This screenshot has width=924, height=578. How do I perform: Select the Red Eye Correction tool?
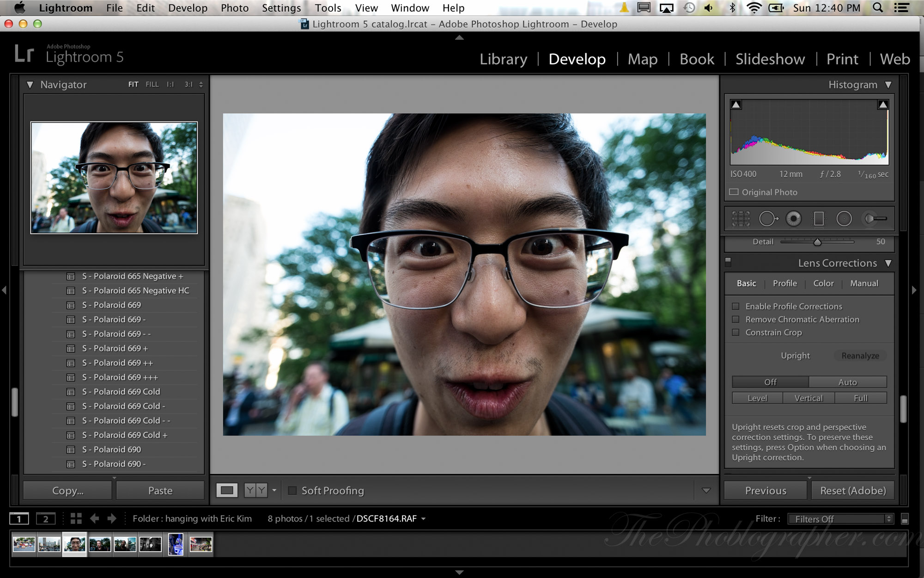coord(794,219)
